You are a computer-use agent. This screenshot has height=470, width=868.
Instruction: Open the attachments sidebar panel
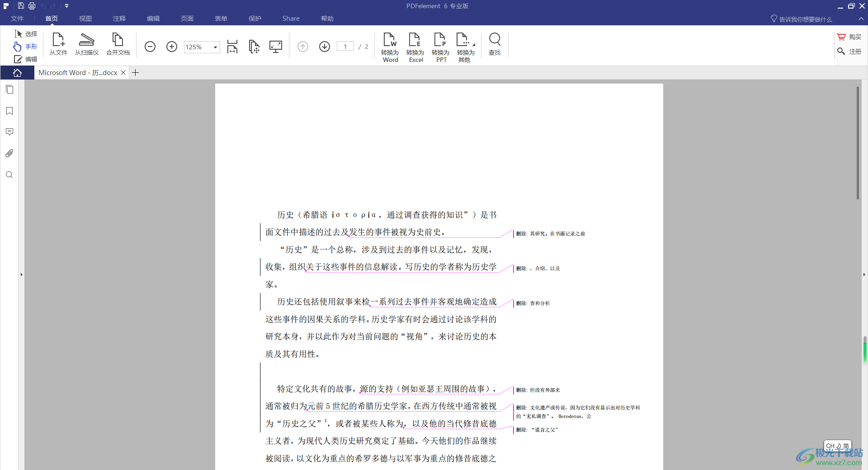coord(9,154)
